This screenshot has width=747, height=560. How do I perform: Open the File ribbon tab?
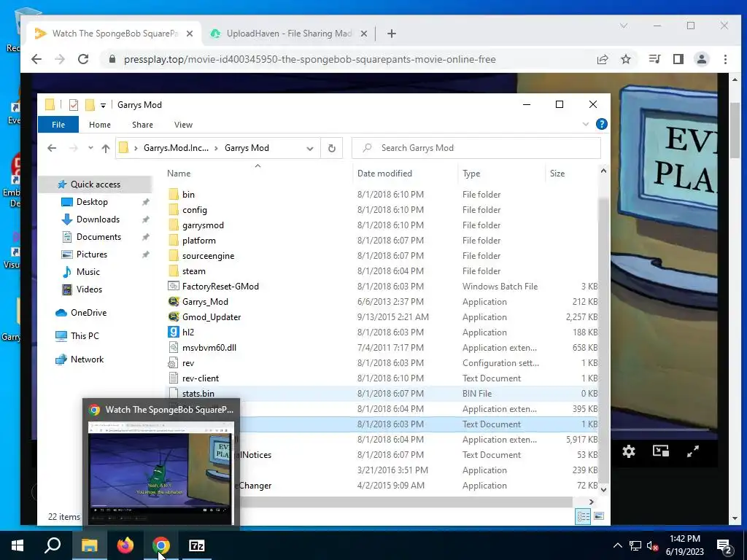pos(58,124)
